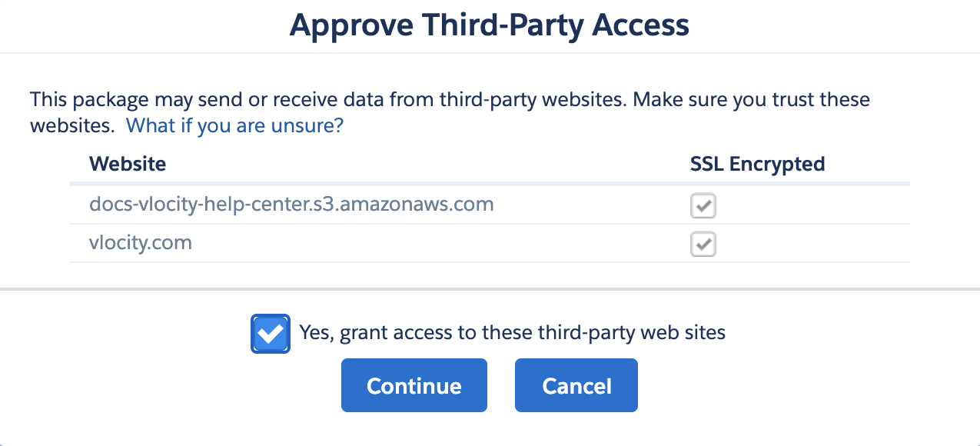Select the vlocity.com website entry
Image resolution: width=980 pixels, height=446 pixels.
[x=141, y=242]
